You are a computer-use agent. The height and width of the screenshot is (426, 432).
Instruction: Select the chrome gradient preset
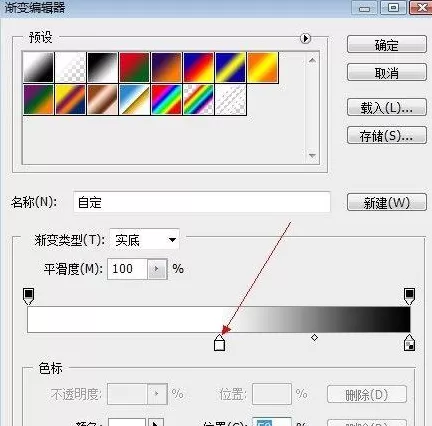coord(134,99)
